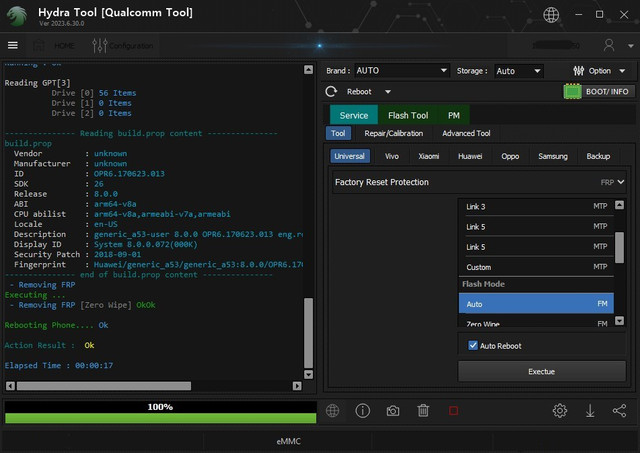Open settings gear in bottom toolbar
The image size is (640, 453).
[560, 411]
